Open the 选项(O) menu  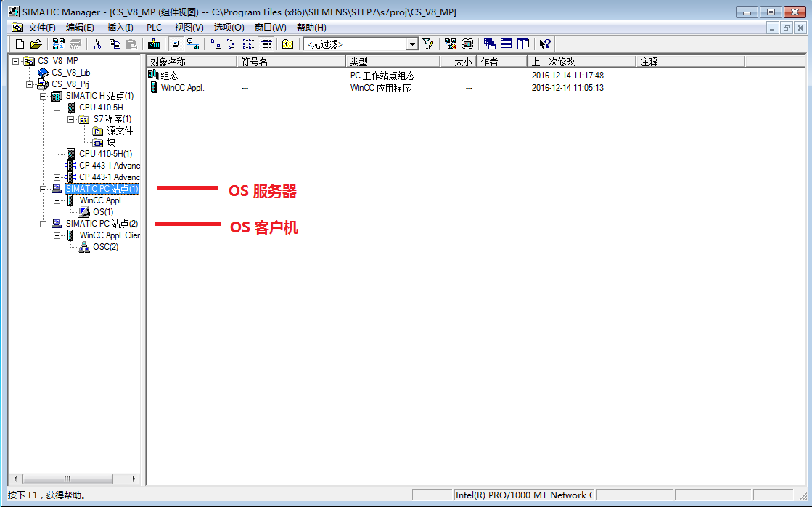229,28
